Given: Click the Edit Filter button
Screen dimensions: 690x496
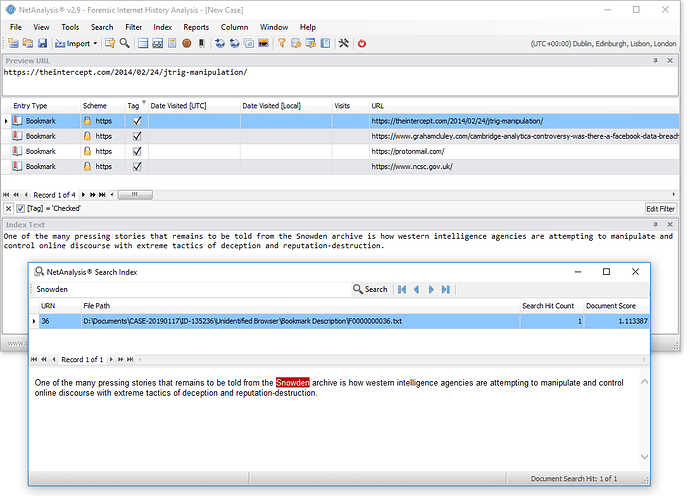Looking at the screenshot, I should coord(660,209).
